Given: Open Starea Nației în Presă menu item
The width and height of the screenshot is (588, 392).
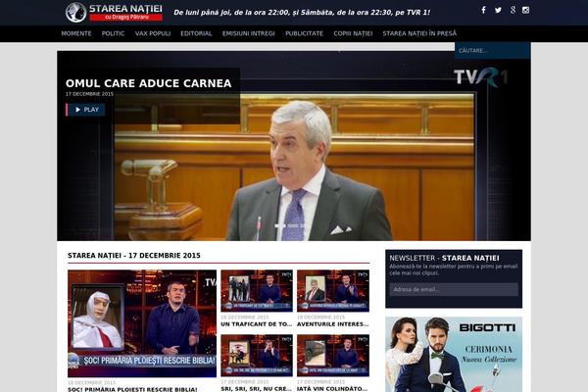Looking at the screenshot, I should pyautogui.click(x=419, y=33).
